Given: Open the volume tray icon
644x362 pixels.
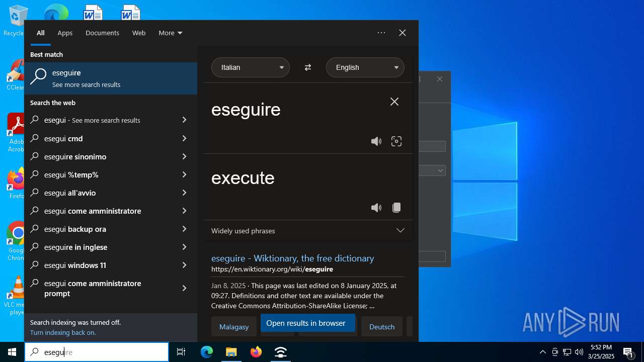Looking at the screenshot, I should [579, 352].
